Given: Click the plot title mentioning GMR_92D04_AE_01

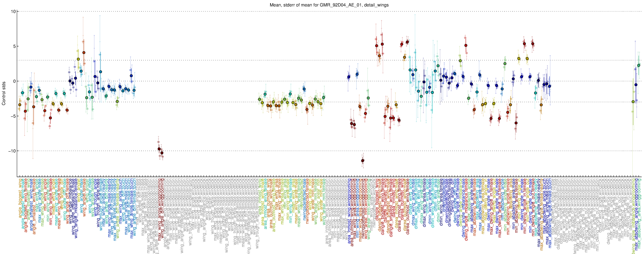Looking at the screenshot, I should pyautogui.click(x=329, y=5).
